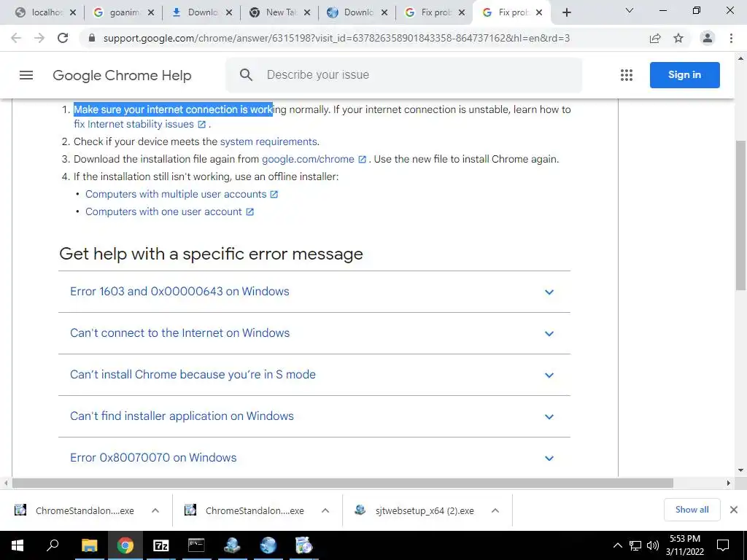The width and height of the screenshot is (747, 560).
Task: Open 7-Zip from the taskbar
Action: tap(161, 545)
